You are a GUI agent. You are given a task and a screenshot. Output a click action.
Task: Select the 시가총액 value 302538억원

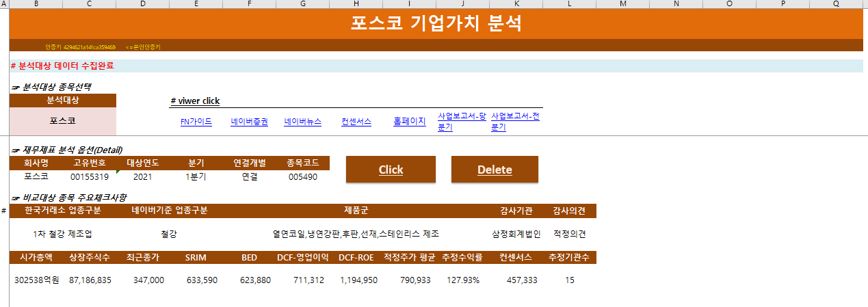click(x=37, y=280)
